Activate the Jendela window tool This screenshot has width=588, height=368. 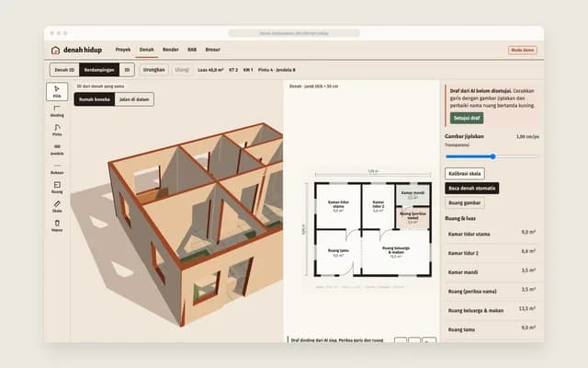pyautogui.click(x=57, y=149)
